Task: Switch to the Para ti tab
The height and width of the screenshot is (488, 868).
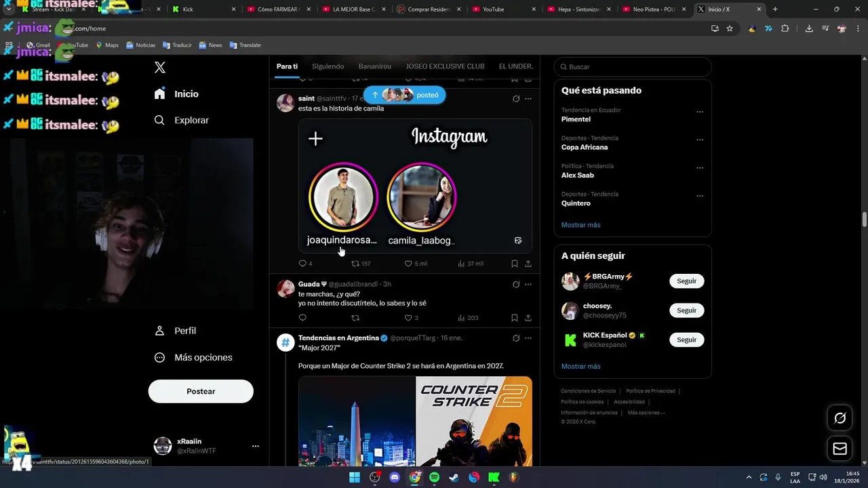Action: pos(287,66)
